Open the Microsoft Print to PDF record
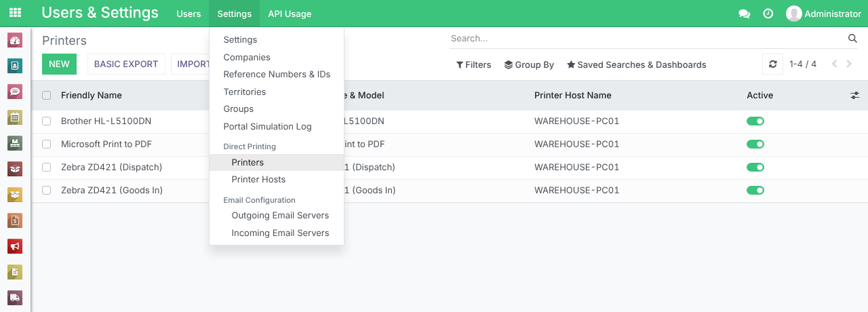 [106, 144]
